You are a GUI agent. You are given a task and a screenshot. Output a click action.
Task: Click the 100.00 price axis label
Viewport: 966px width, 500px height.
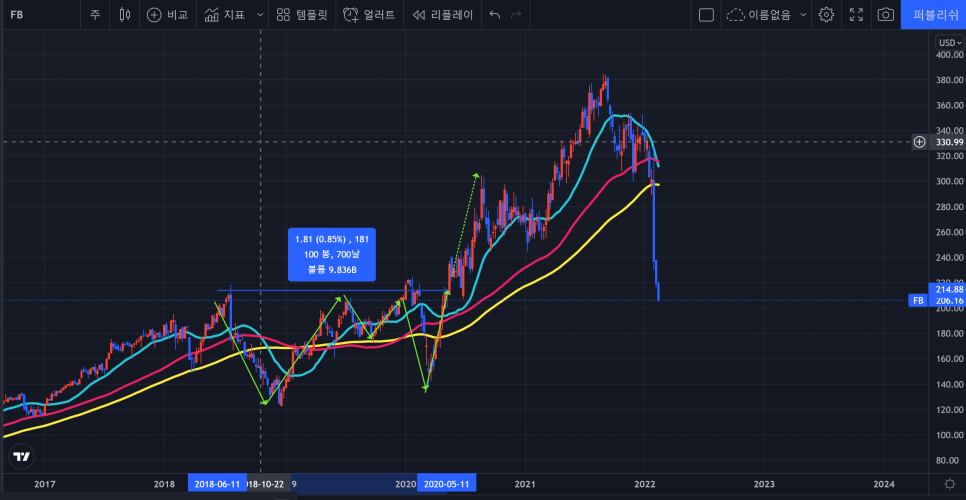point(949,435)
